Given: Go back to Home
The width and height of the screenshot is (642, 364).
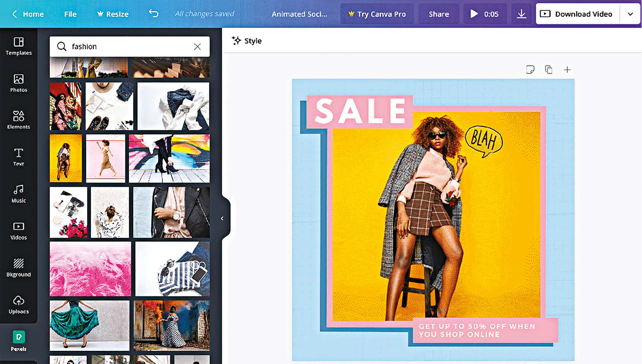Looking at the screenshot, I should pos(27,14).
